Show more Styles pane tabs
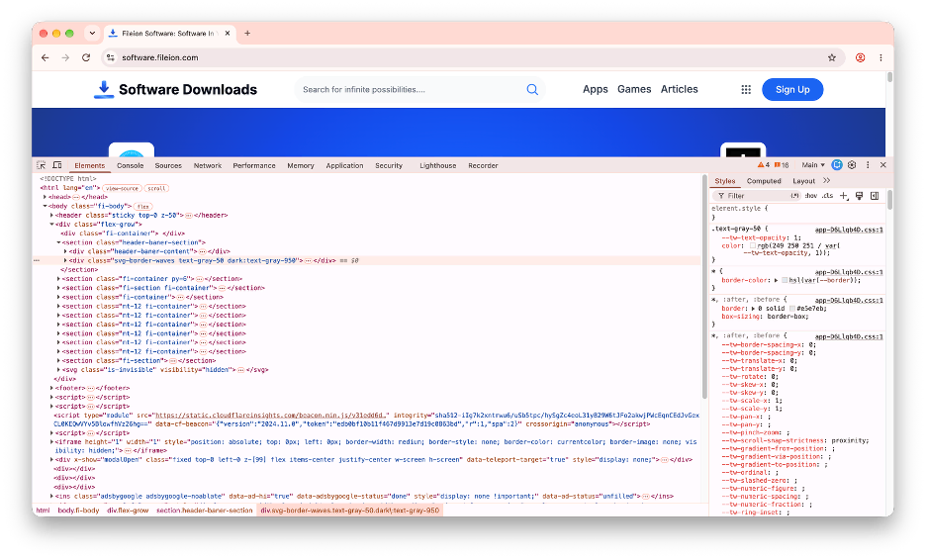Viewport: 926px width, 560px height. pos(826,181)
